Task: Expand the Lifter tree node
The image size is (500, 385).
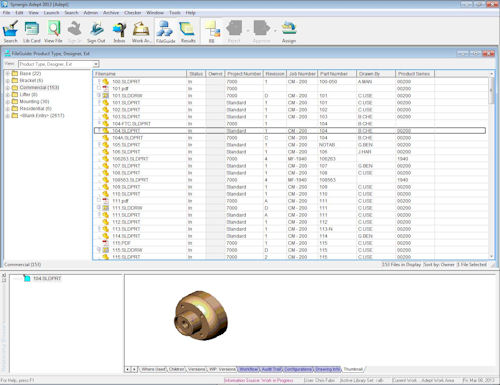Action: [8, 95]
